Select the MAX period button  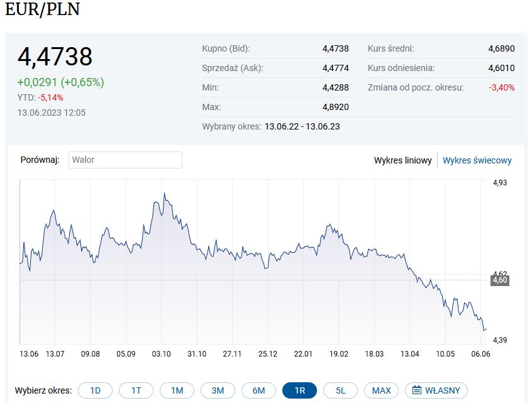point(381,390)
